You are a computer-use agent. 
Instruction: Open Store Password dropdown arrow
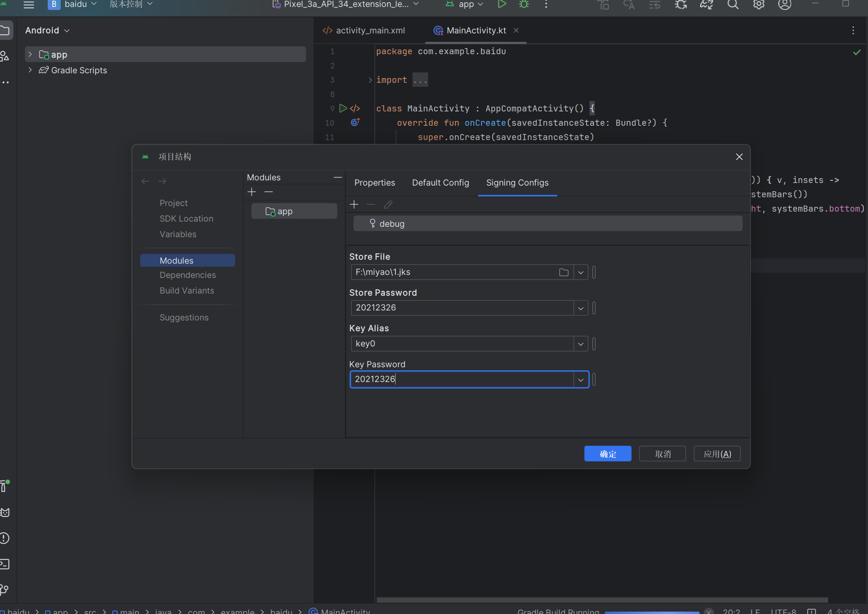pyautogui.click(x=580, y=308)
